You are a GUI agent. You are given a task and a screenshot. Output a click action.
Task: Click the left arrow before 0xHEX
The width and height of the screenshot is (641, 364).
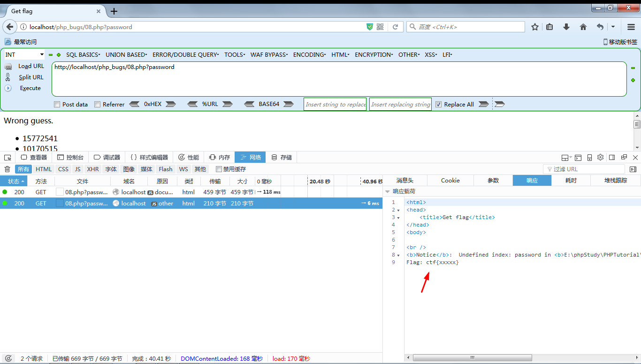134,104
